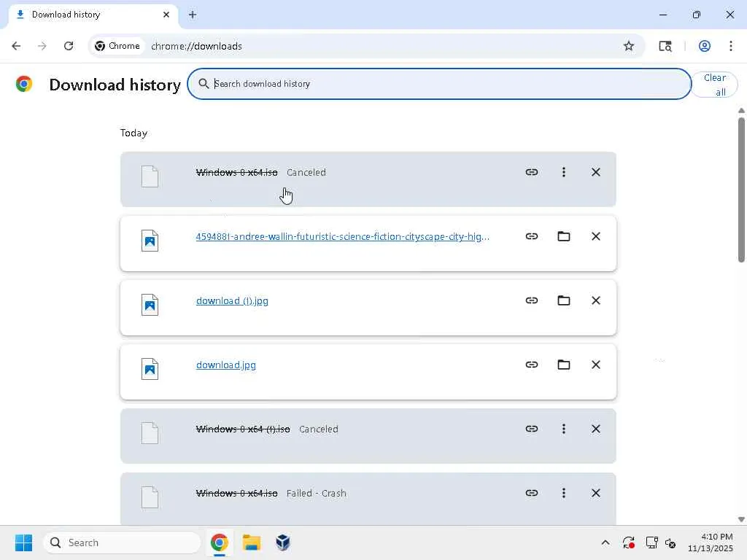747x560 pixels.
Task: Focus the Search download history field
Action: pyautogui.click(x=438, y=84)
